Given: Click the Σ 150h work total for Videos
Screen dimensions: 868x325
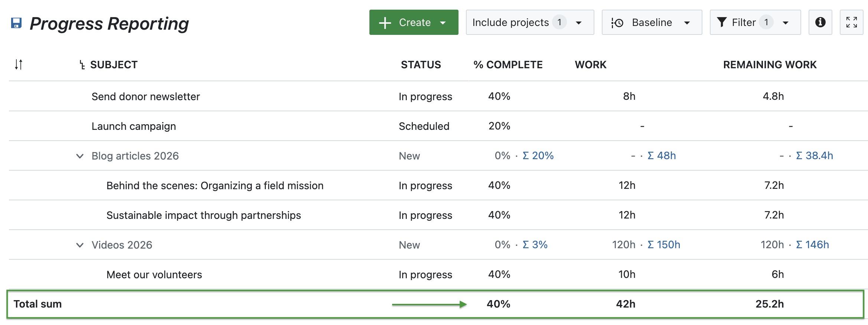Looking at the screenshot, I should point(664,245).
